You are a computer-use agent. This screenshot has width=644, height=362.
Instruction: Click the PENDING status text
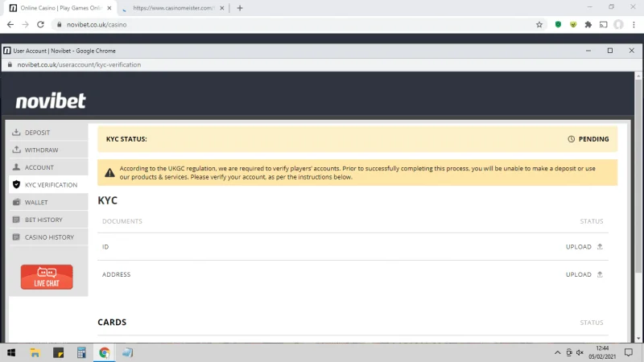click(593, 139)
